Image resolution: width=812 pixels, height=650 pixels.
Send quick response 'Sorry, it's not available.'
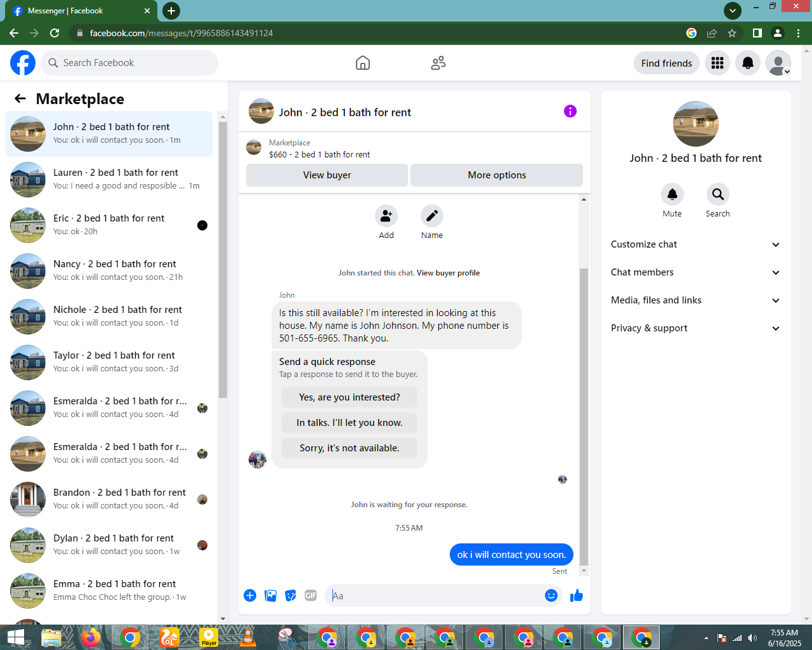[x=350, y=448]
